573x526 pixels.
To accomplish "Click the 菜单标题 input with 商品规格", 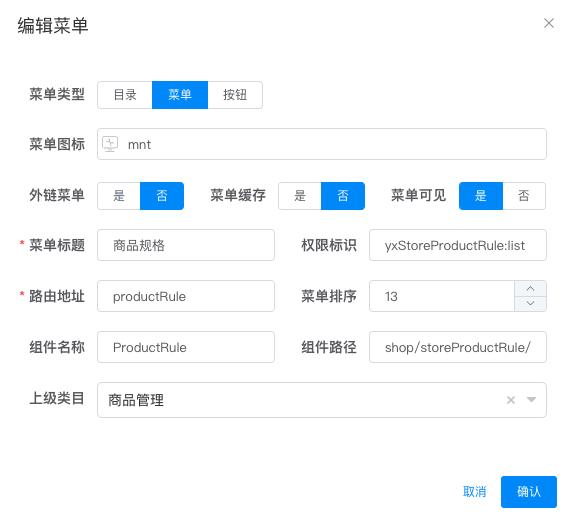I will 186,245.
